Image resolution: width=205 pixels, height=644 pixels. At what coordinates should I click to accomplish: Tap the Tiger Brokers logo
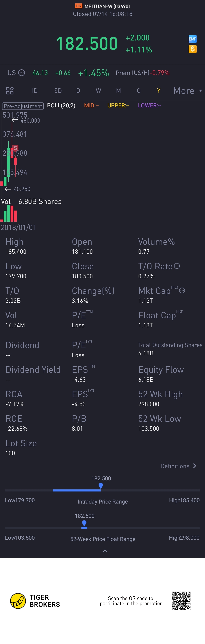(x=18, y=601)
